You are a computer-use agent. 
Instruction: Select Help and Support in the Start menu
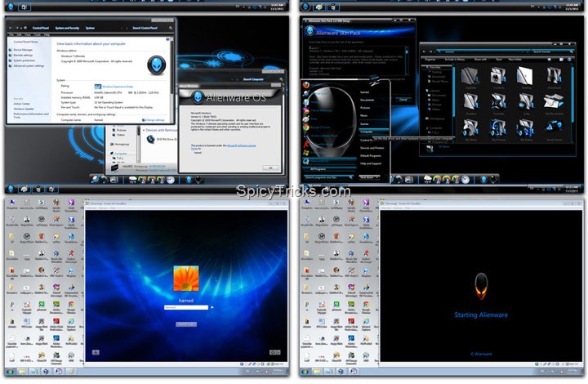[x=371, y=163]
